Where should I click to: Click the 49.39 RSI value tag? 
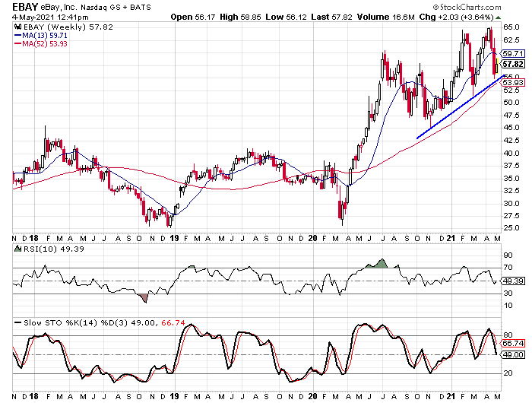click(513, 281)
